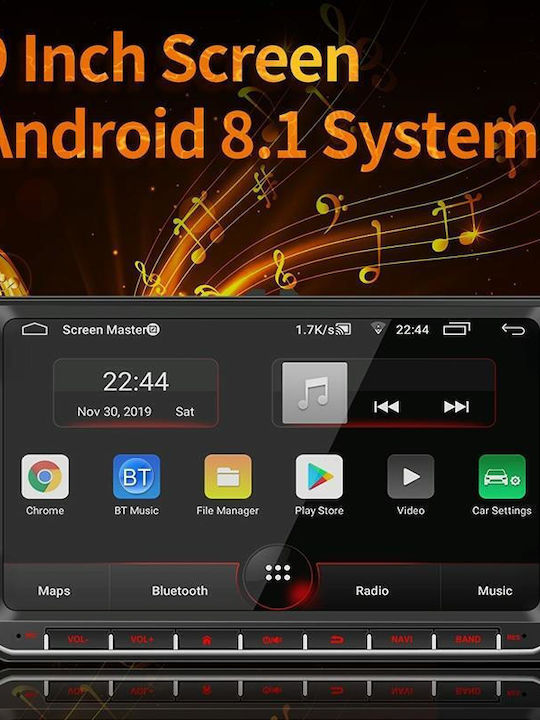This screenshot has height=720, width=540.
Task: Skip to the next track
Action: click(456, 407)
